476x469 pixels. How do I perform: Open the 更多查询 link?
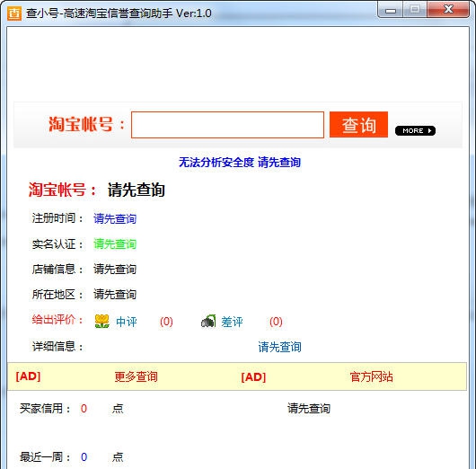[136, 376]
